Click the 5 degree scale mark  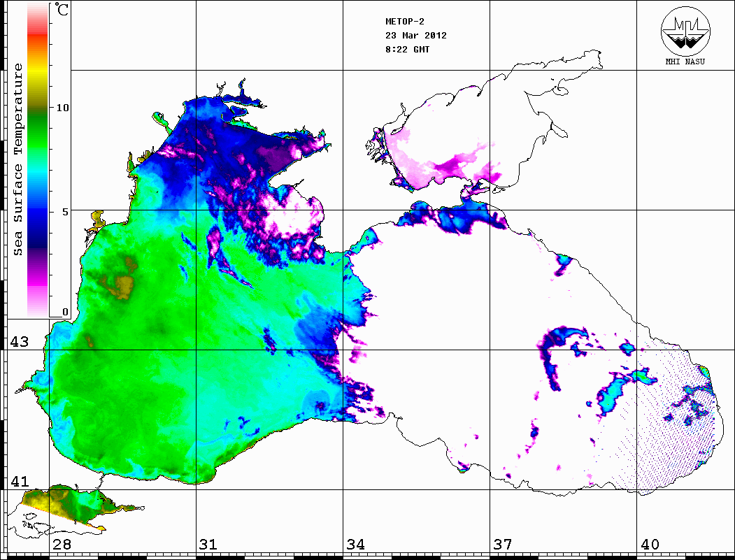point(65,212)
